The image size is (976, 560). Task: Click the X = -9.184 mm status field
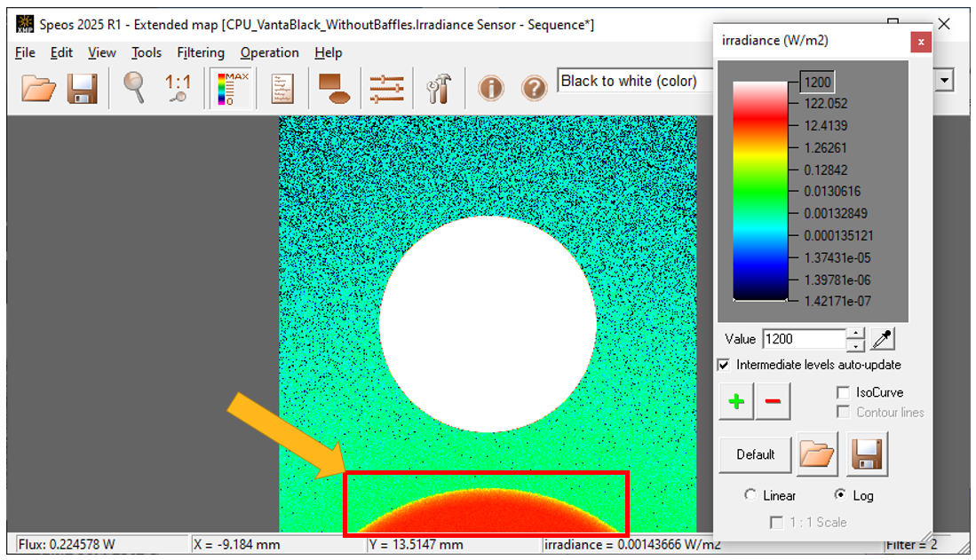[x=277, y=544]
